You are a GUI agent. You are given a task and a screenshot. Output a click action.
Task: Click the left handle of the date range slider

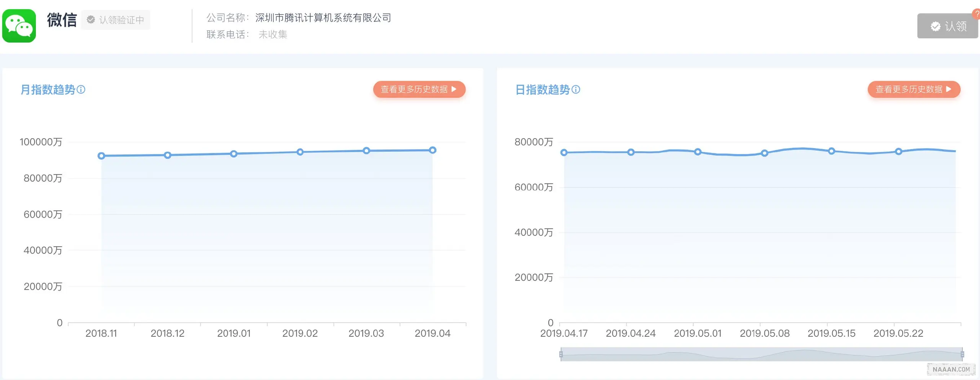(561, 354)
